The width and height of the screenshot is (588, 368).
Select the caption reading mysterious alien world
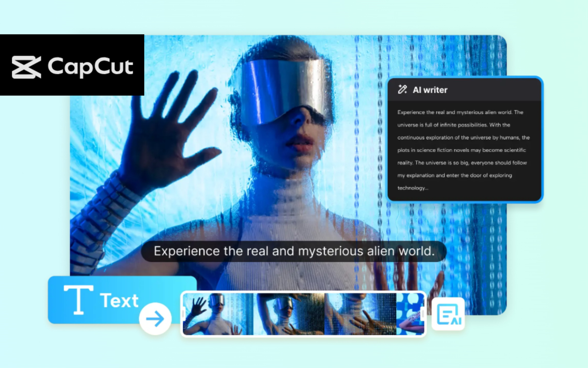294,251
